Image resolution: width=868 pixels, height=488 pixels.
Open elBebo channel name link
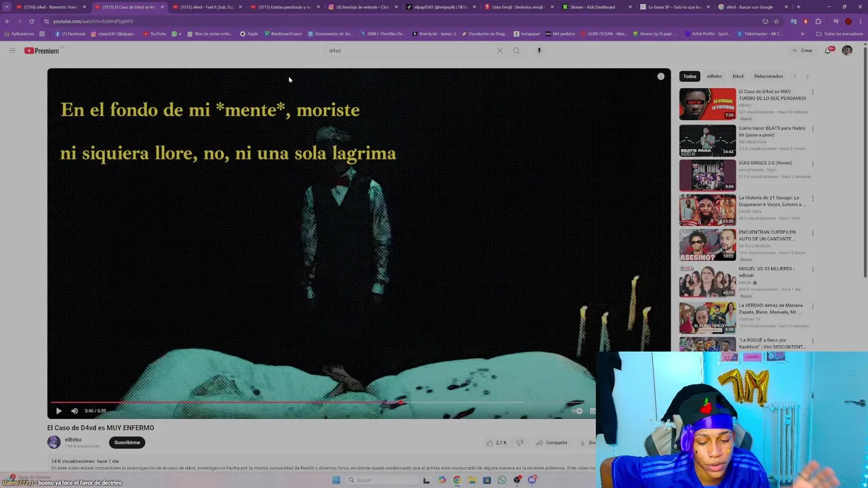pos(73,440)
